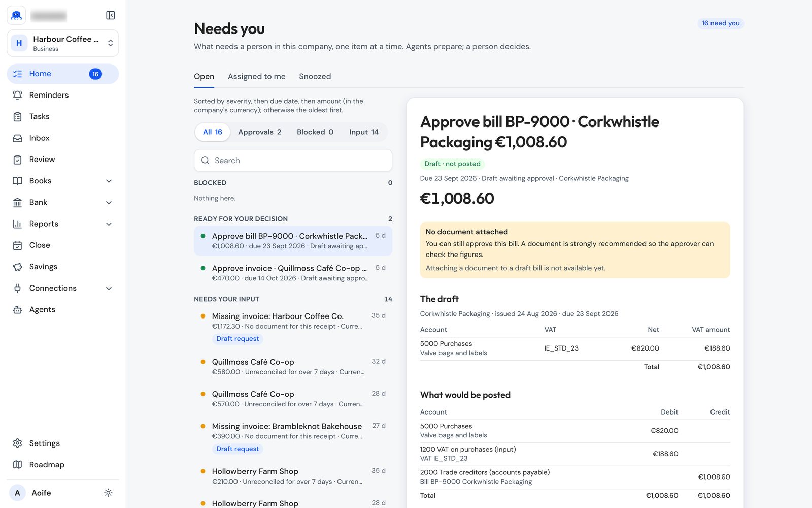Expand the Books section chevron

109,181
